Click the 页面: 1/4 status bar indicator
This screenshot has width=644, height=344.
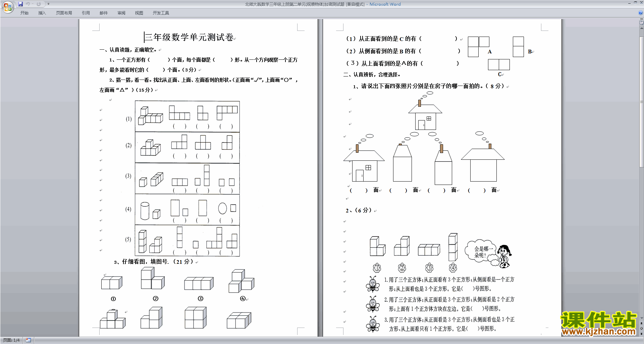(11, 340)
